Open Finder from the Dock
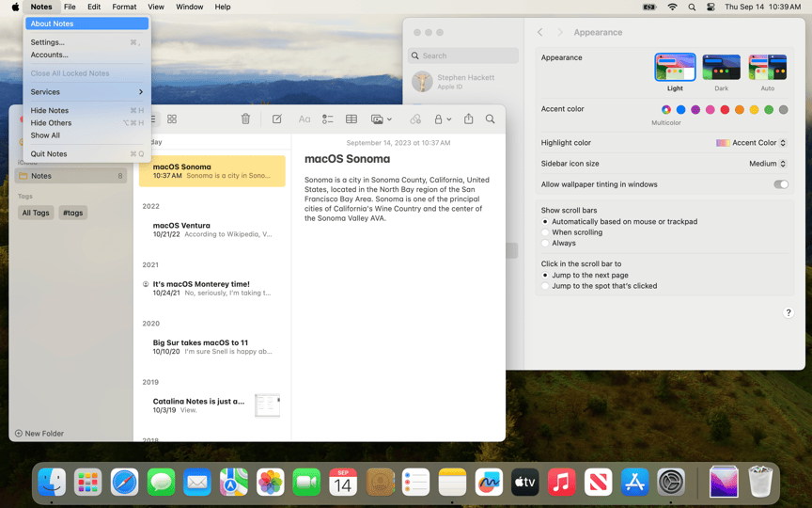Viewport: 812px width, 508px height. tap(52, 482)
